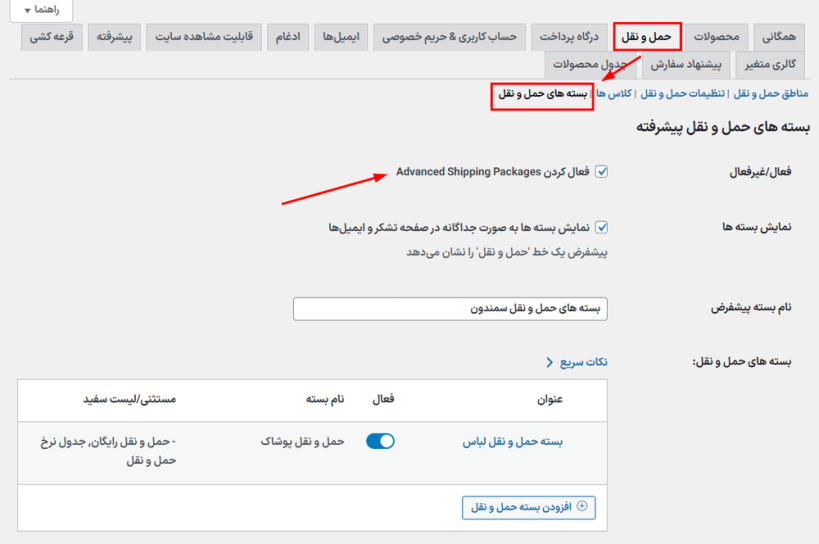The image size is (819, 544).
Task: Toggle Advanced Shipping Packages enable checkbox
Action: pyautogui.click(x=602, y=172)
